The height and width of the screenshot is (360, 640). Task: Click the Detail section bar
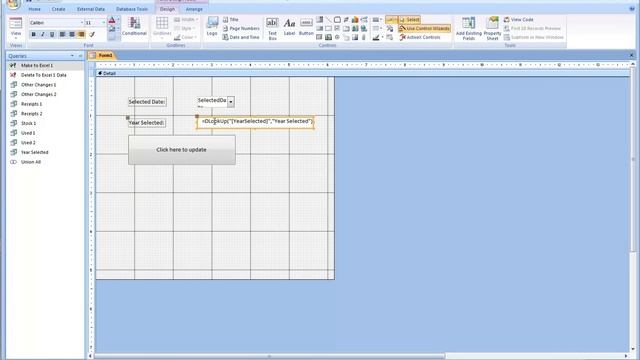(x=363, y=73)
